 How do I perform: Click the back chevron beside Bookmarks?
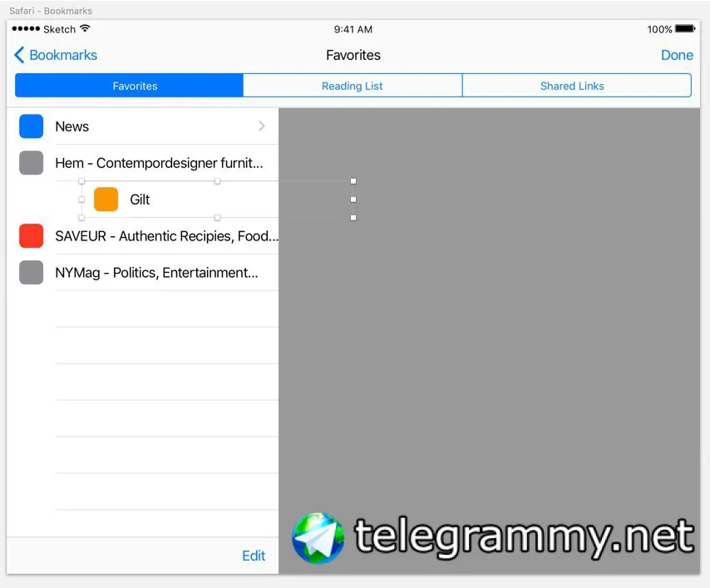tap(19, 55)
